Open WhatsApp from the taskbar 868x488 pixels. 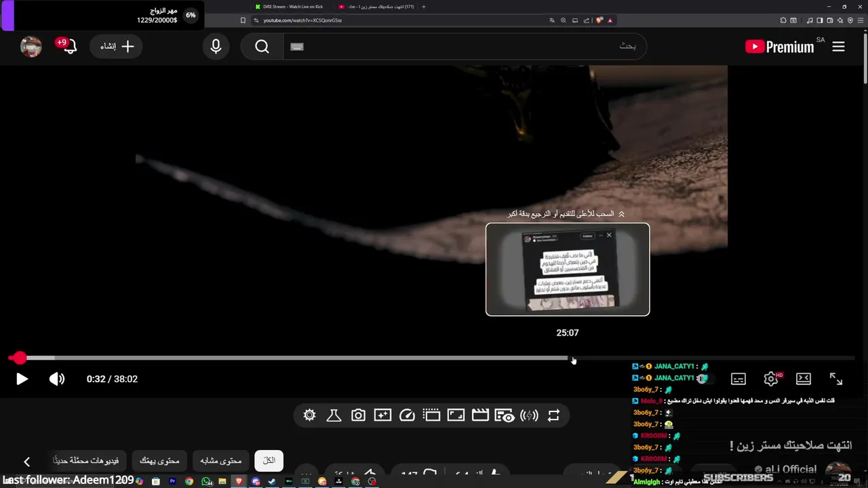tap(206, 481)
